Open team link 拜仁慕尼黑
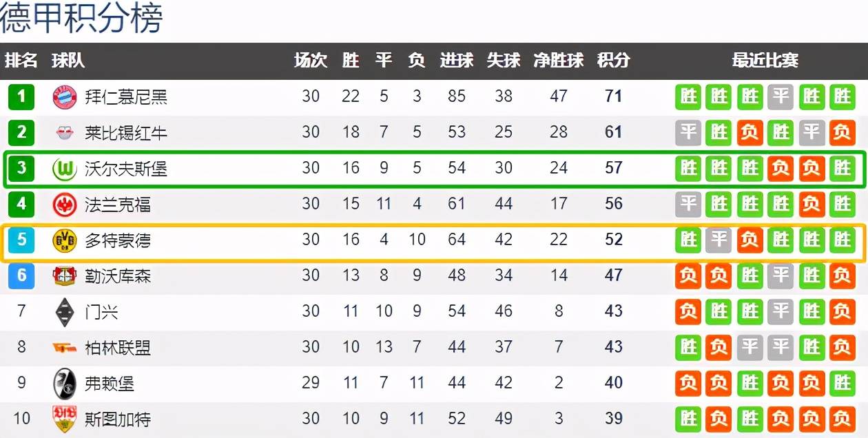This screenshot has height=438, width=868. pyautogui.click(x=126, y=96)
